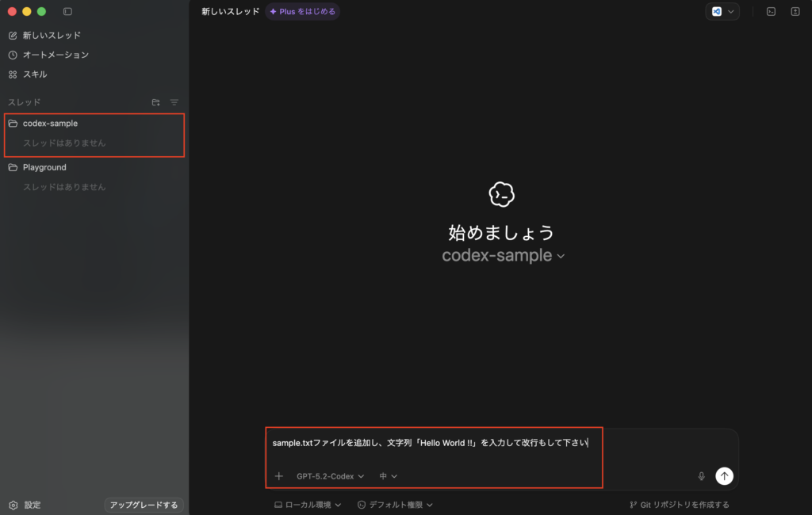This screenshot has width=812, height=515.
Task: Click the アップグレードする button
Action: tap(144, 505)
